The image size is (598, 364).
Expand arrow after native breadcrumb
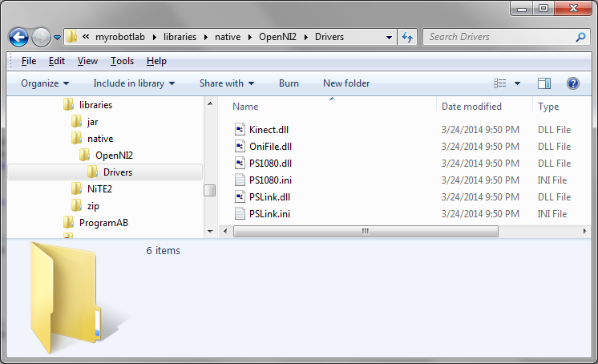(x=250, y=37)
